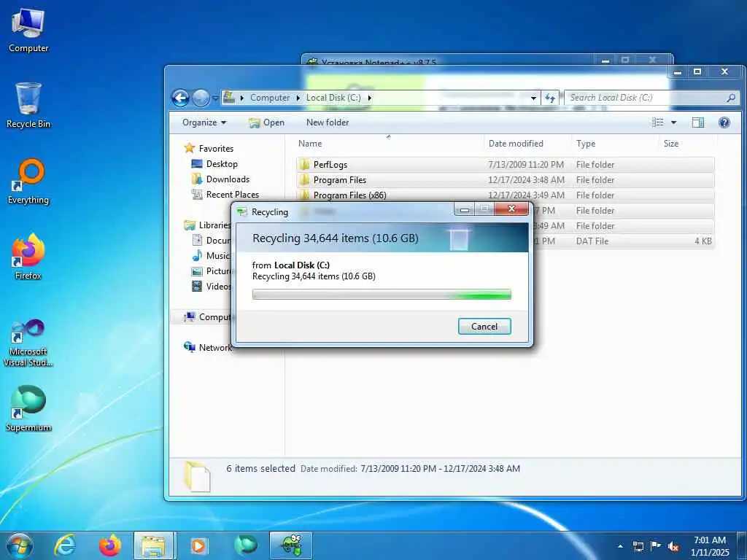Switch to Windows Explorer taskbar button
Image resolution: width=747 pixels, height=560 pixels.
click(155, 545)
